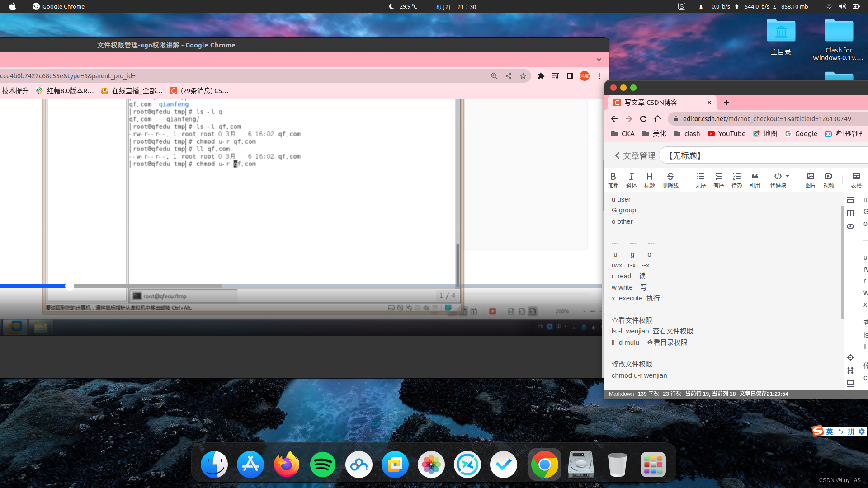Open the code block language dropdown arrow
The width and height of the screenshot is (868, 488).
tap(788, 176)
